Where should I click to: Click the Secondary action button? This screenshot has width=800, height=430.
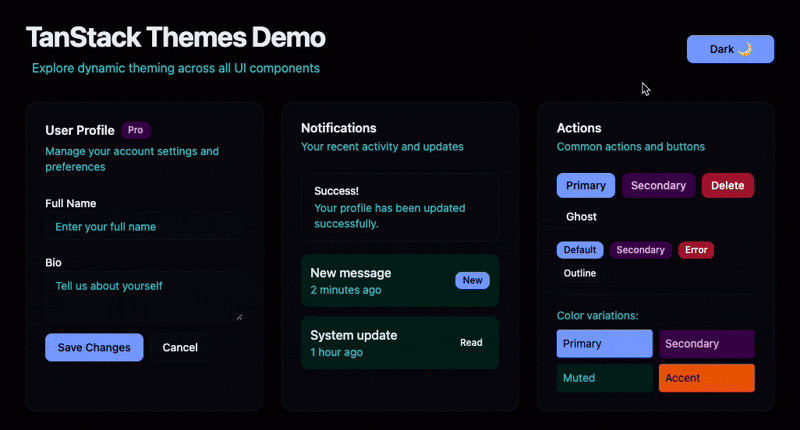coord(658,185)
